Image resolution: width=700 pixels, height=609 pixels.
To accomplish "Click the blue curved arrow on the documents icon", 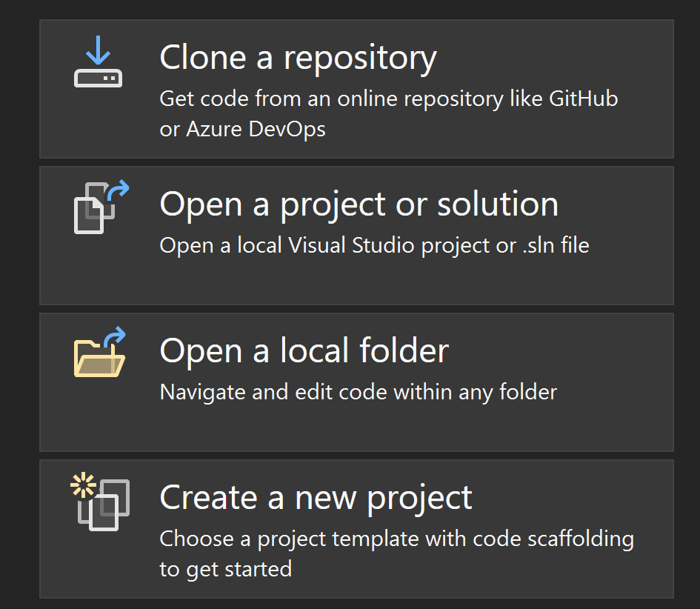I will point(119,190).
